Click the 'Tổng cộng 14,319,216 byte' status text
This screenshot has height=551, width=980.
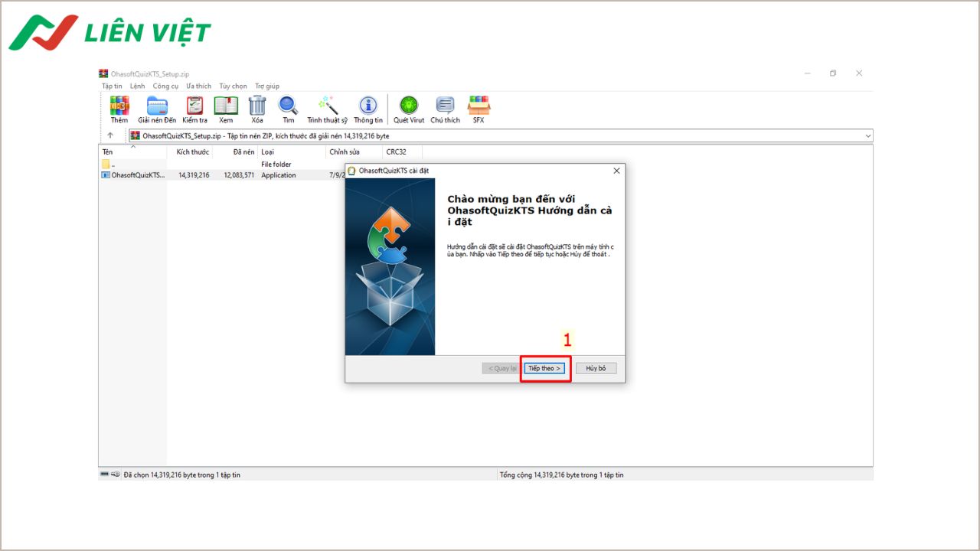click(x=561, y=475)
